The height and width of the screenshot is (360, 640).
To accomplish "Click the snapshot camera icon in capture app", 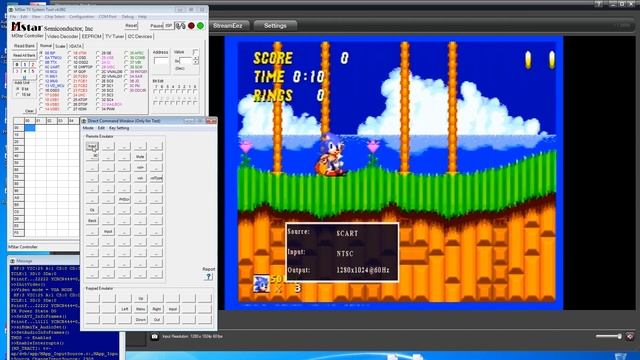I will [155, 336].
